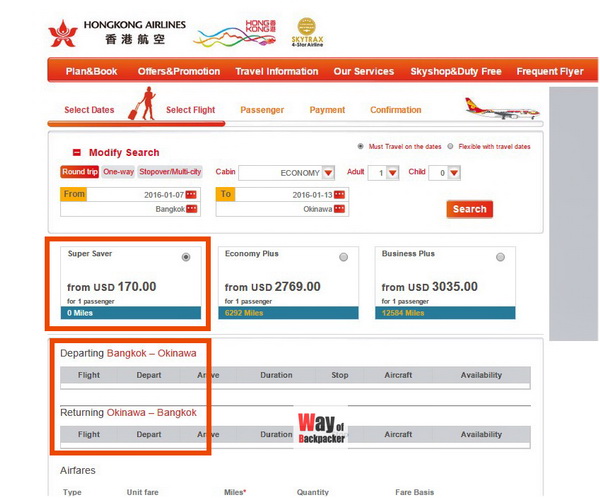This screenshot has height=498, width=600.
Task: Click the Hong Kong Airlines bauhinia logo
Action: (x=63, y=33)
